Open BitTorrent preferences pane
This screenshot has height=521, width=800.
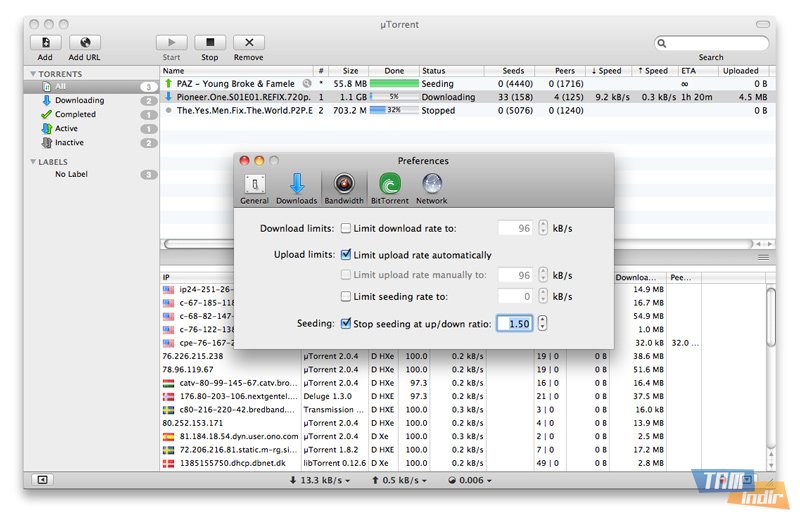pyautogui.click(x=390, y=188)
